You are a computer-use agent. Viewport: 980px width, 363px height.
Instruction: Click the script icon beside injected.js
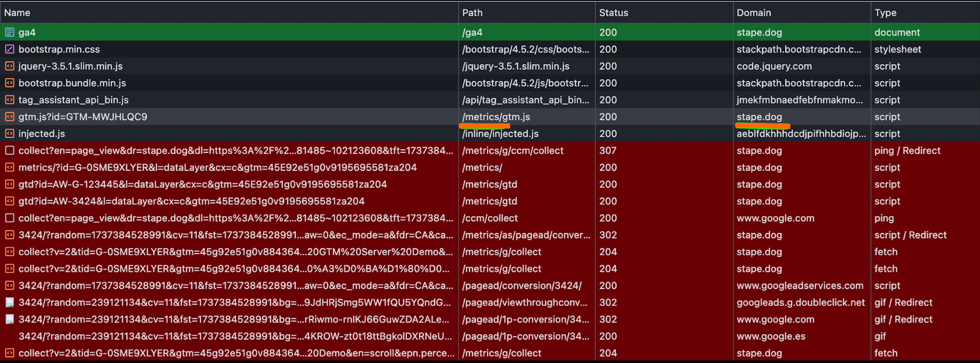10,134
